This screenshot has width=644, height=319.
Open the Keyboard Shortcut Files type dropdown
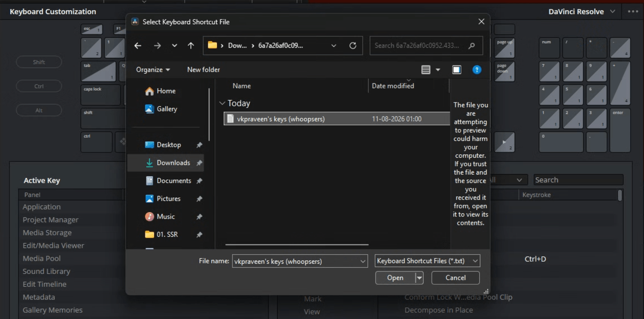tap(427, 261)
